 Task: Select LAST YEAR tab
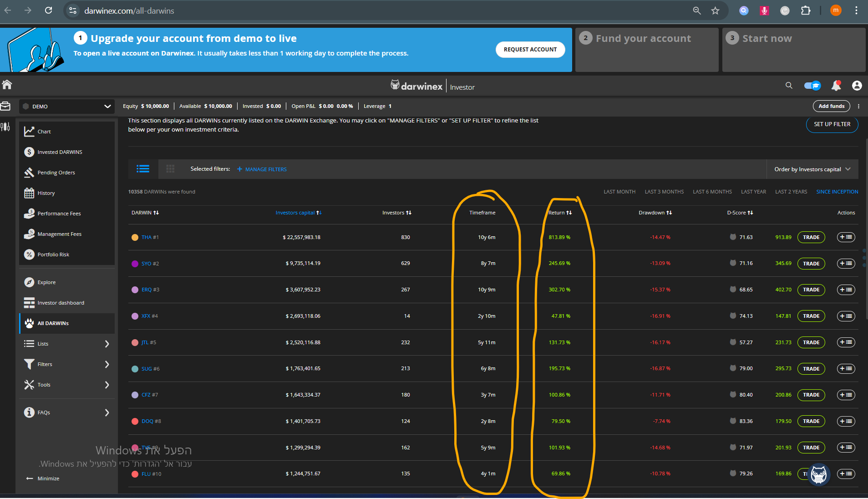click(753, 192)
